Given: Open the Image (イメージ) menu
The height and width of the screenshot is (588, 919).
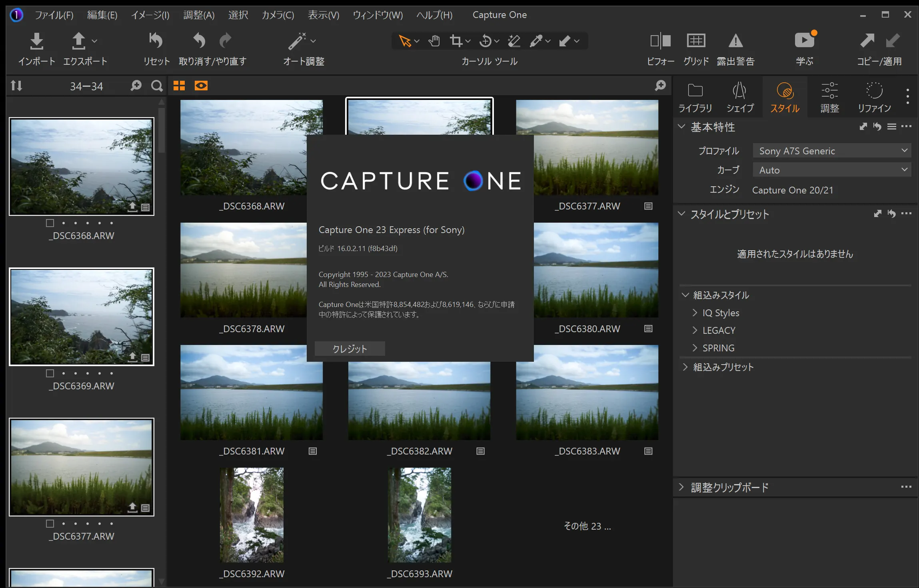Looking at the screenshot, I should point(150,15).
